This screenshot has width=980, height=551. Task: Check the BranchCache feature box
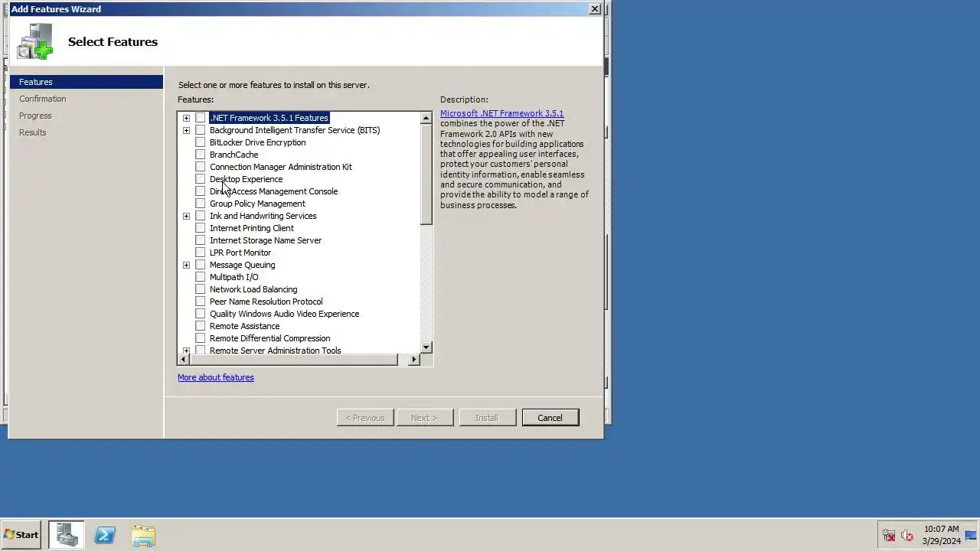pos(201,155)
